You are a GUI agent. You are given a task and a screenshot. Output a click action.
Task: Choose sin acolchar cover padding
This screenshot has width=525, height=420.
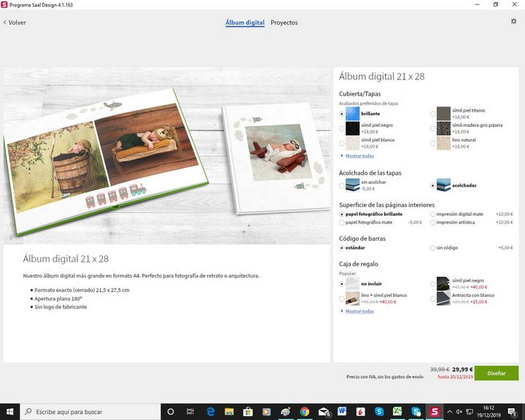coord(343,185)
